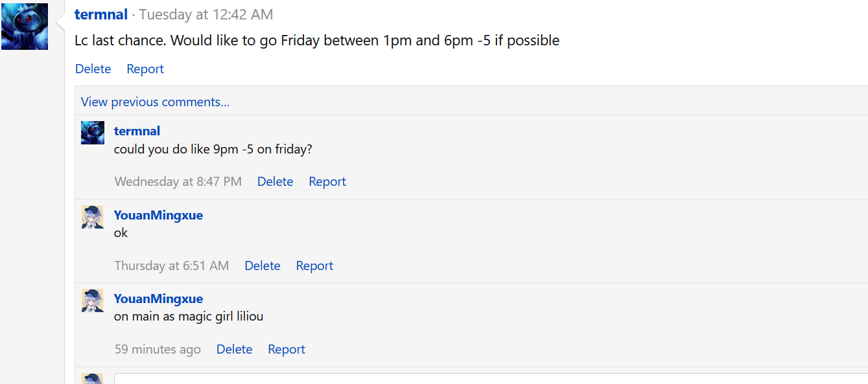The height and width of the screenshot is (384, 868).
Task: Delete termnal's main profile post
Action: [x=93, y=69]
